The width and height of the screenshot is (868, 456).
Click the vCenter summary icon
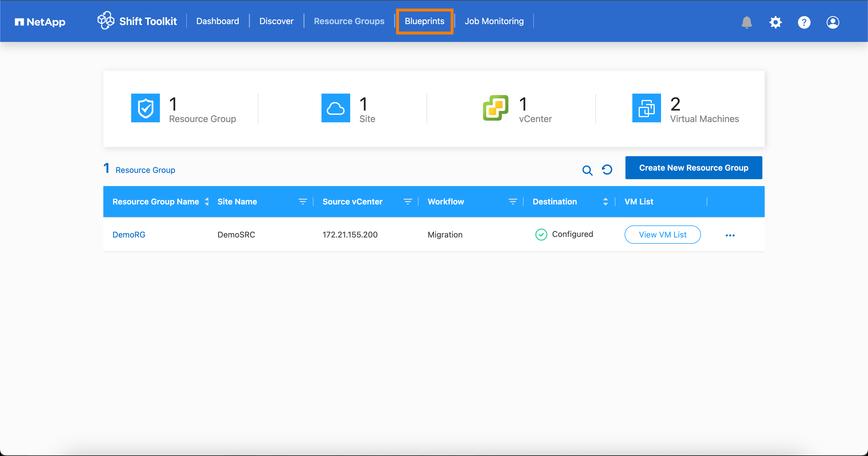coord(495,108)
